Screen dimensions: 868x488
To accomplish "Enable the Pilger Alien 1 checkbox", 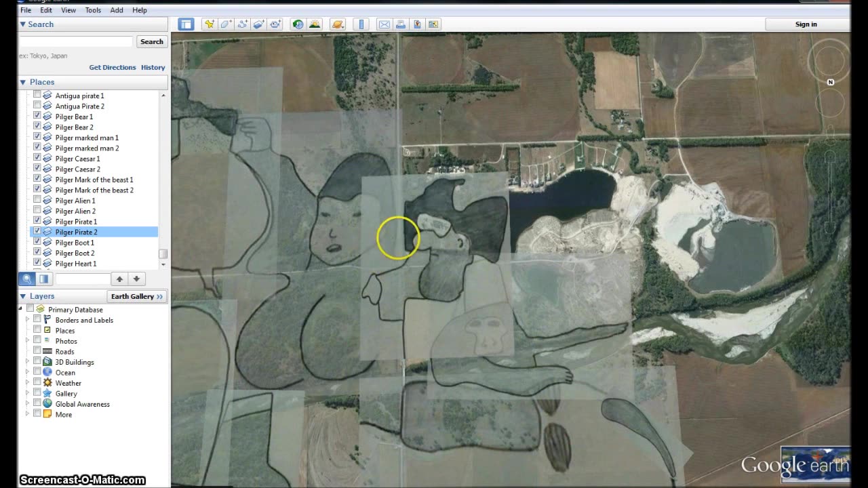I will [x=37, y=201].
